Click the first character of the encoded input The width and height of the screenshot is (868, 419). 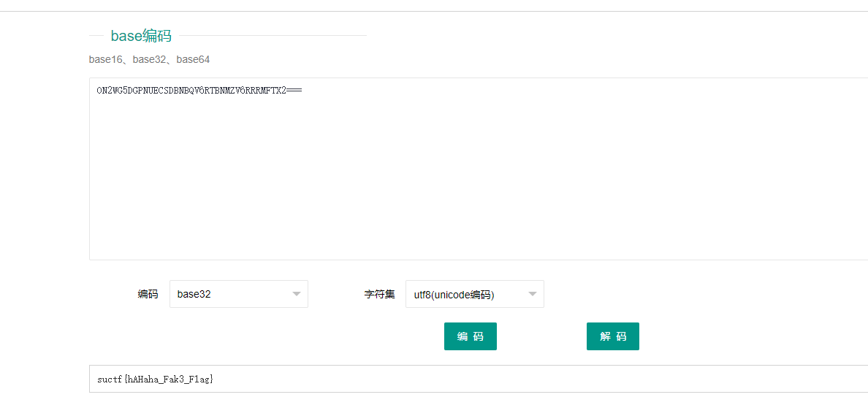point(99,91)
